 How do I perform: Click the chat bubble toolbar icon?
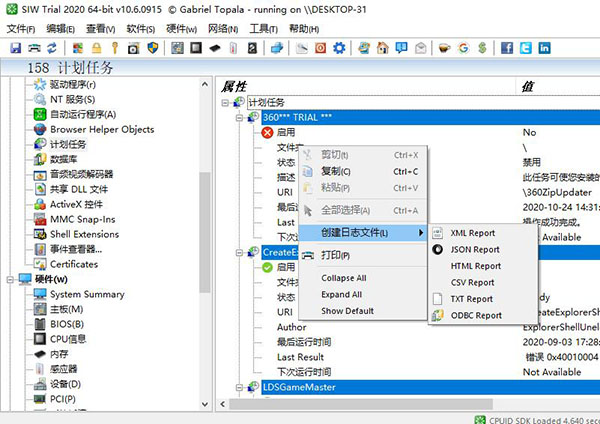pyautogui.click(x=401, y=48)
